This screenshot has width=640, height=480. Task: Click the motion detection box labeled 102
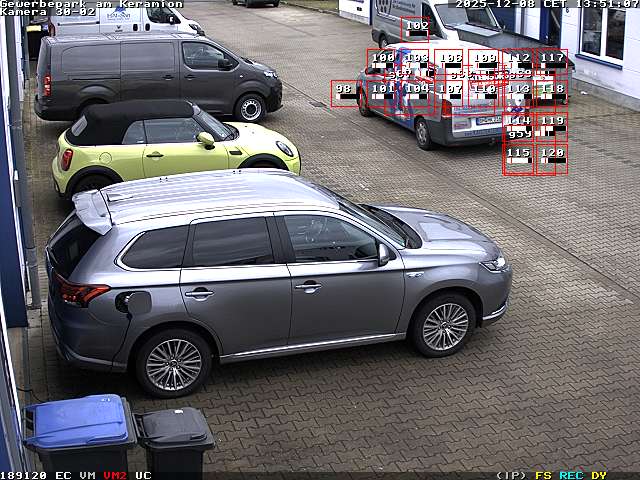coord(415,28)
